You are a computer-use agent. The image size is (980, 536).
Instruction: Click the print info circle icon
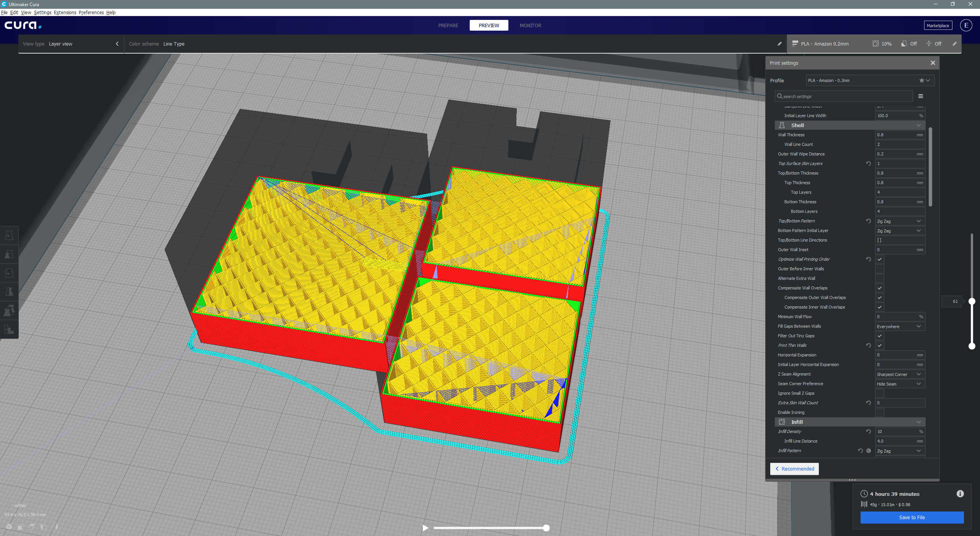tap(960, 494)
